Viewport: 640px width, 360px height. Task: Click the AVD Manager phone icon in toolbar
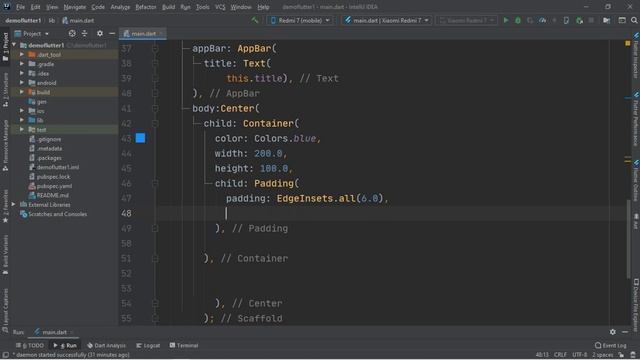(x=566, y=20)
